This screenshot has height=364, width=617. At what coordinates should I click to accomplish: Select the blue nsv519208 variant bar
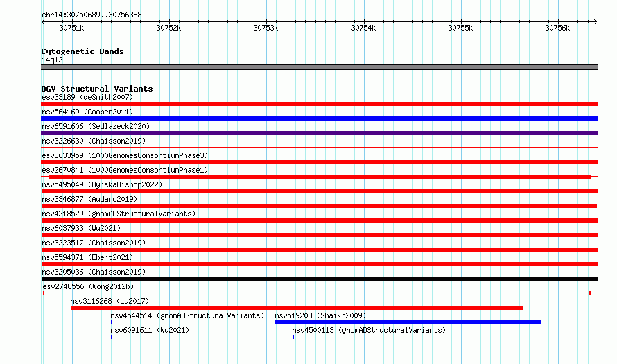click(x=408, y=322)
